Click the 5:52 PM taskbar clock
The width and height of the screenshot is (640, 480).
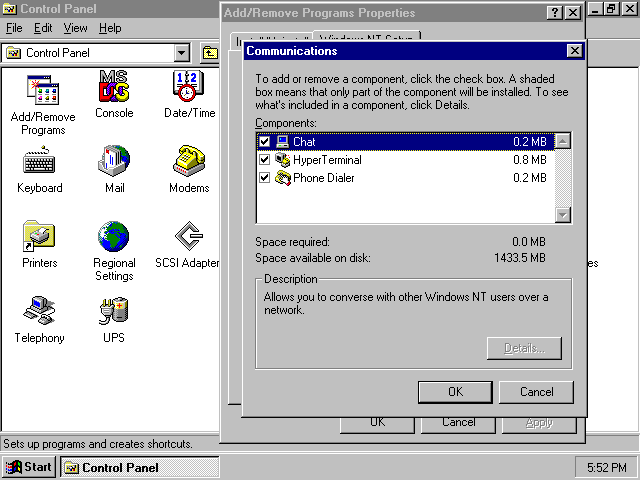pyautogui.click(x=607, y=467)
